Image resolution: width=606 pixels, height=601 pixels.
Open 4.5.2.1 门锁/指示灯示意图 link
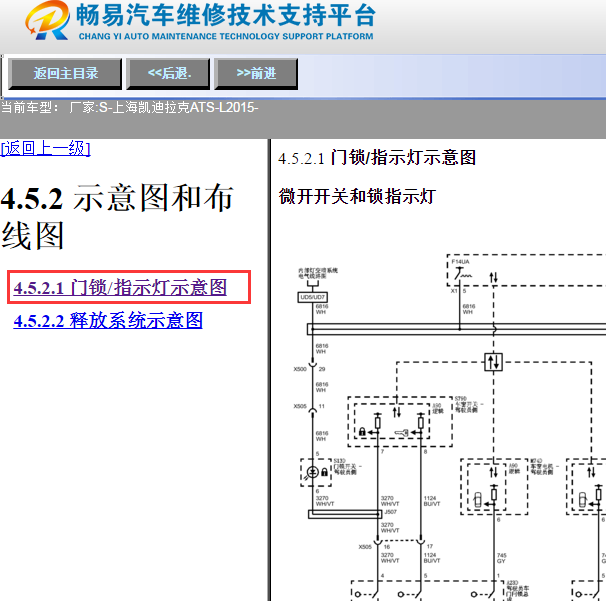(x=120, y=288)
